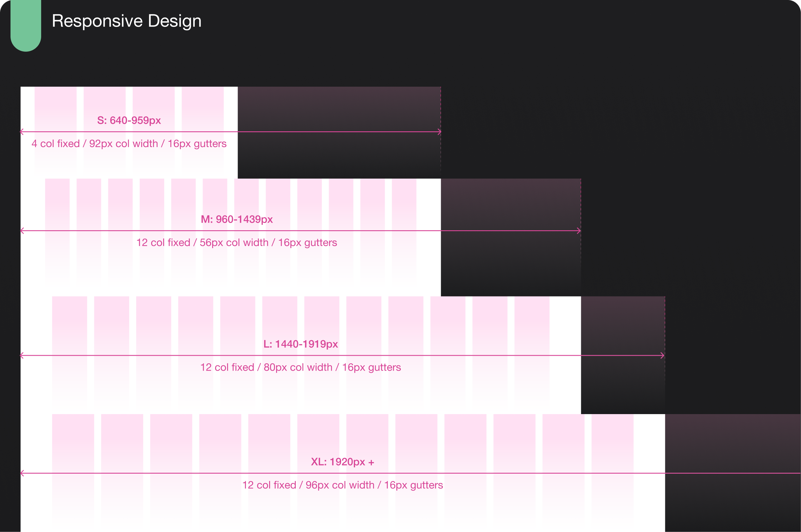Click left arrowhead of M breakpoint line
This screenshot has height=532, width=801.
click(x=22, y=231)
